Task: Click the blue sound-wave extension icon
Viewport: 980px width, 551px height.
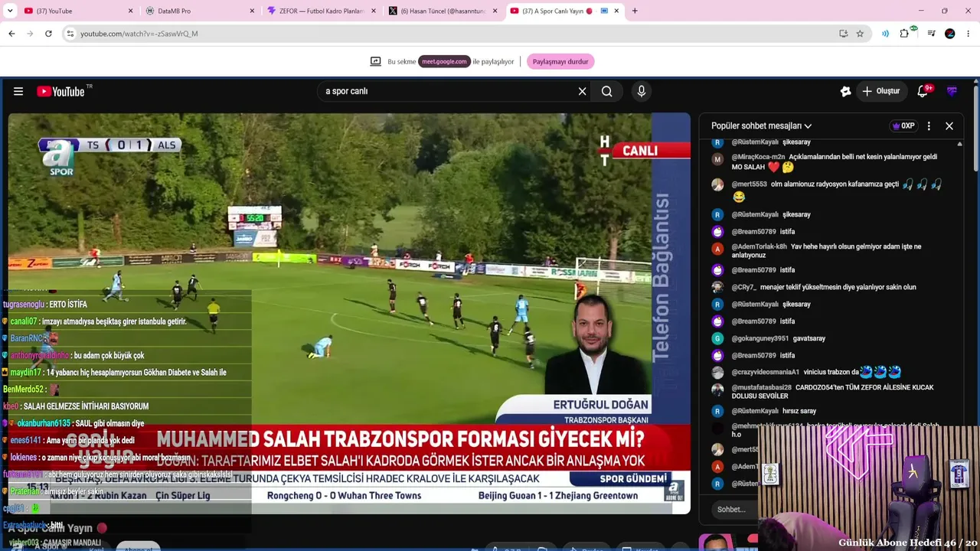Action: (x=886, y=34)
